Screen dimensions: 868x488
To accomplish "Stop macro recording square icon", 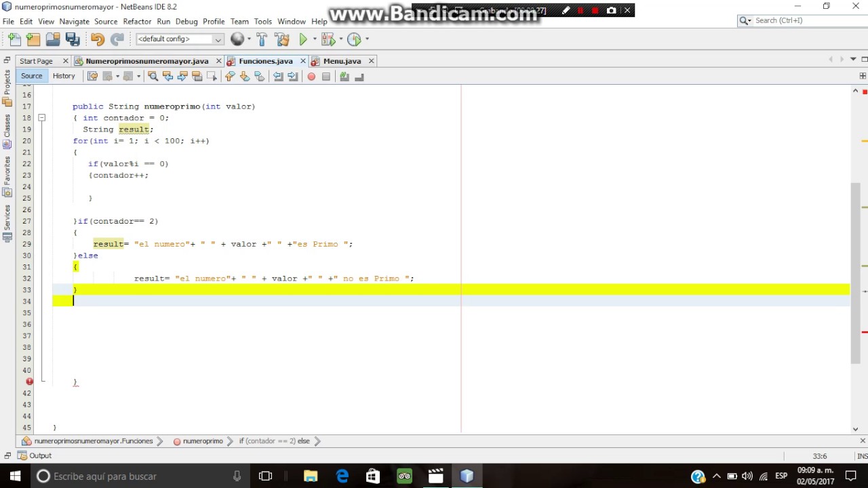I will [x=326, y=77].
